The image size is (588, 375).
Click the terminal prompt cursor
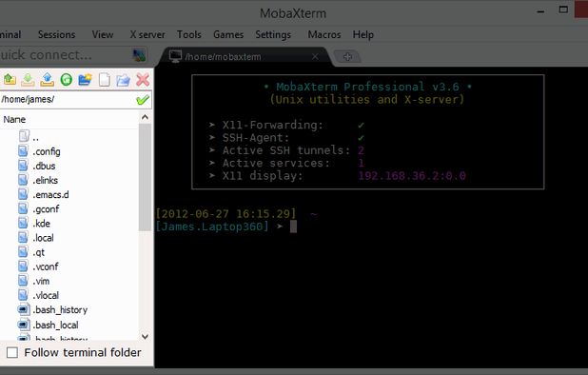tap(293, 227)
